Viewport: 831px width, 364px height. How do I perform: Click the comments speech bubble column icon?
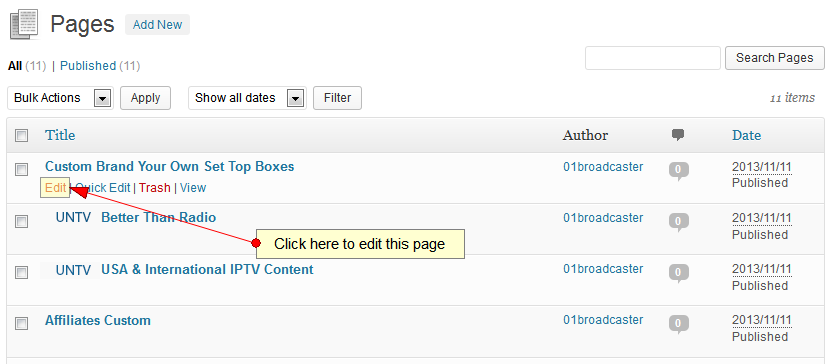coord(678,135)
